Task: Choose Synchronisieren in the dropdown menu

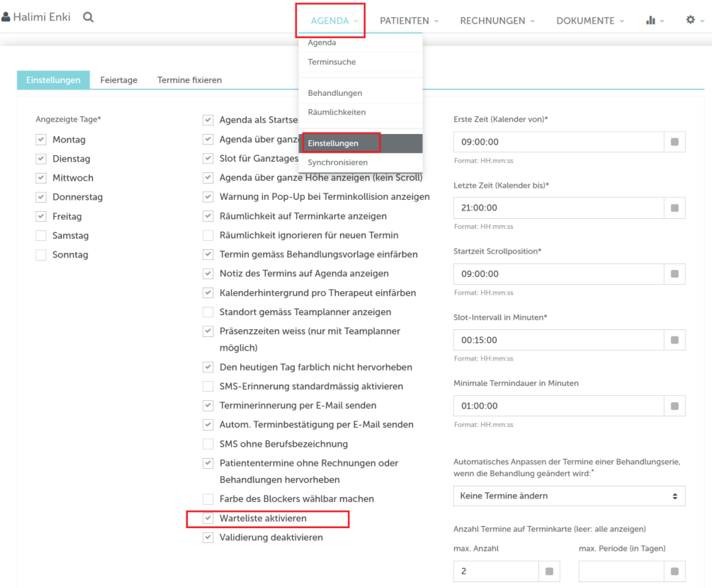Action: 338,162
